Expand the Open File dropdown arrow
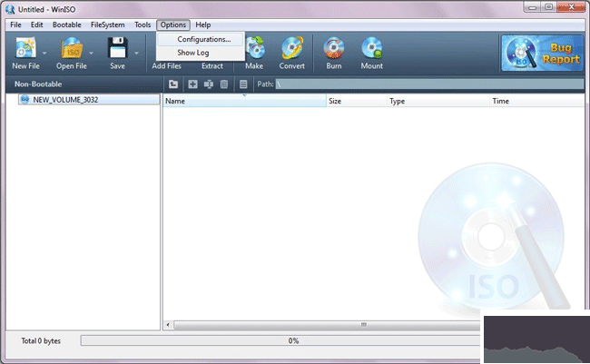 click(x=91, y=53)
